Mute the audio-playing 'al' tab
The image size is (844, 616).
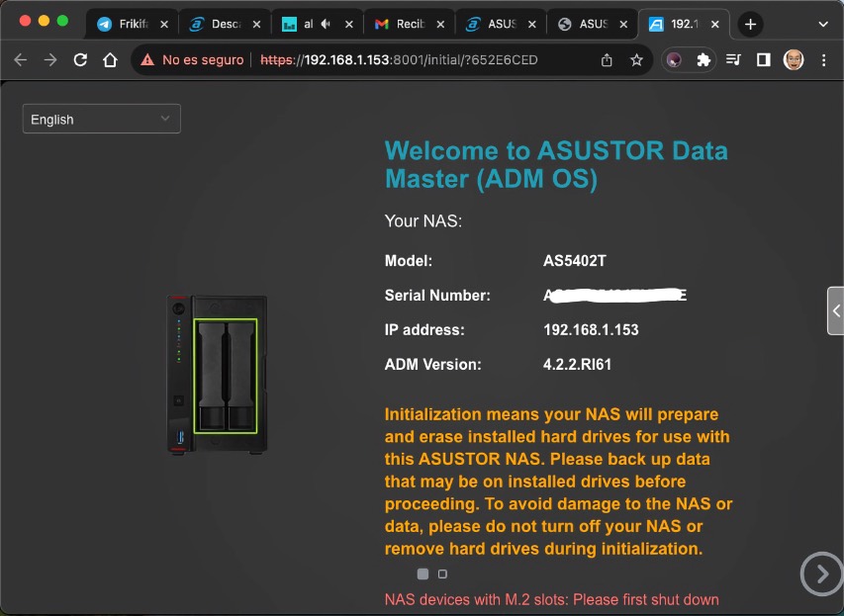tap(327, 24)
